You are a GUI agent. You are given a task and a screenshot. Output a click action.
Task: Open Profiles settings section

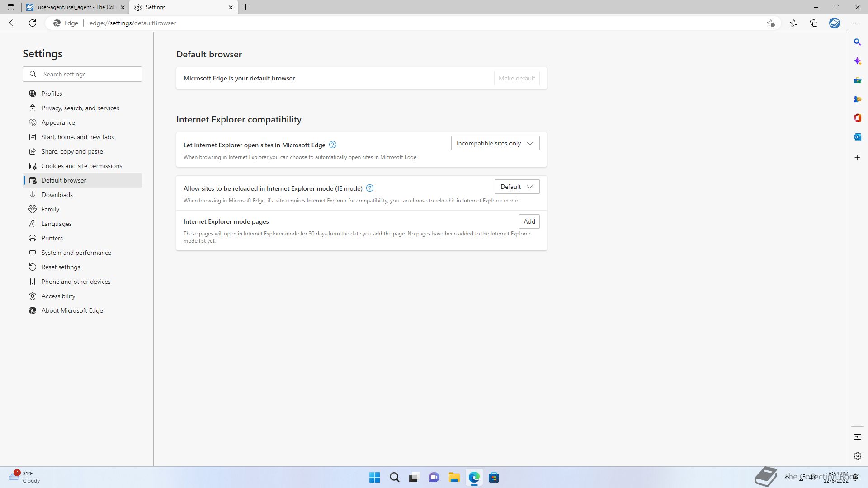pos(82,94)
